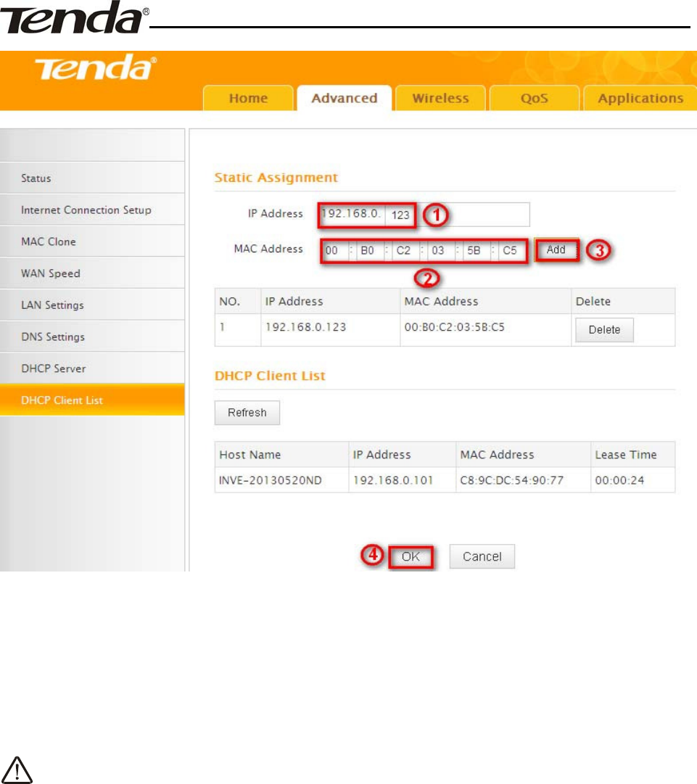
Task: Open WAN Speed settings
Action: (92, 273)
